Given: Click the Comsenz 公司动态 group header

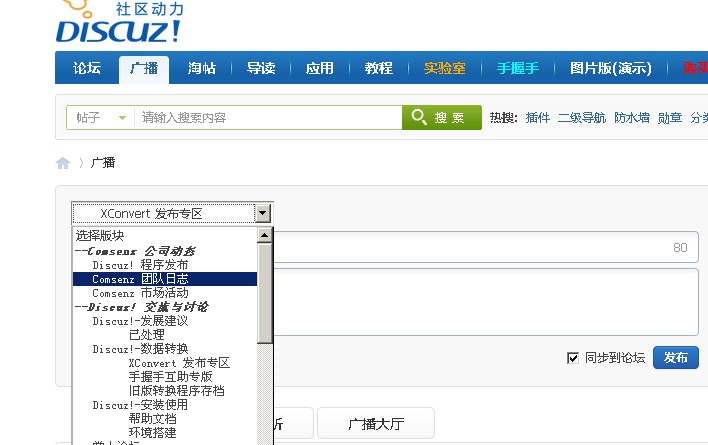Looking at the screenshot, I should [165, 250].
